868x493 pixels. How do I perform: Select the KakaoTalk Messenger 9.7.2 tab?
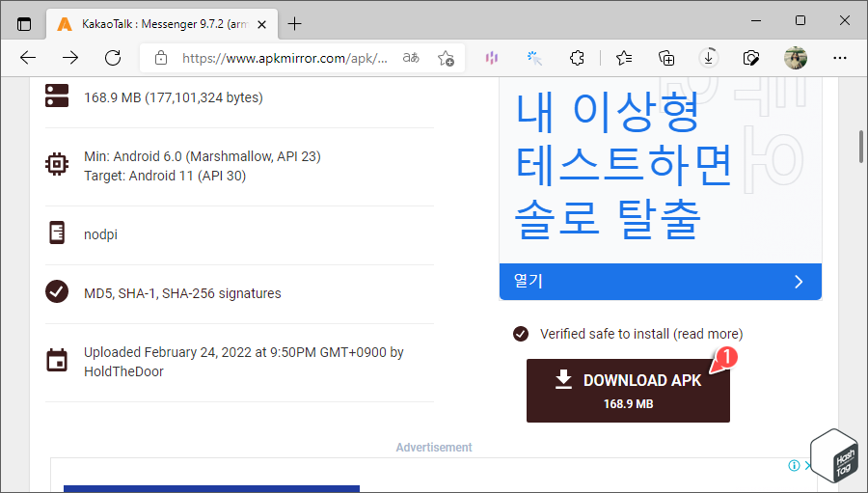click(163, 24)
